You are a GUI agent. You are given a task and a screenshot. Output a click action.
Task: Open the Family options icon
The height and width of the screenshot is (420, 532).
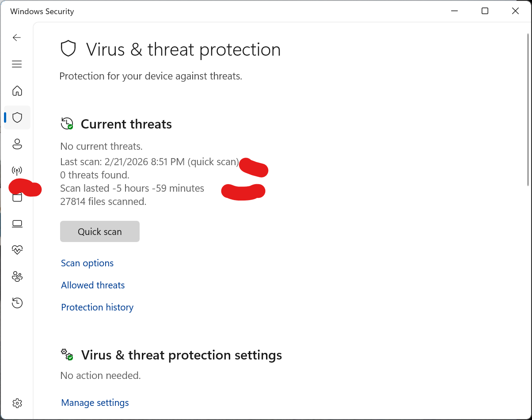click(x=17, y=276)
